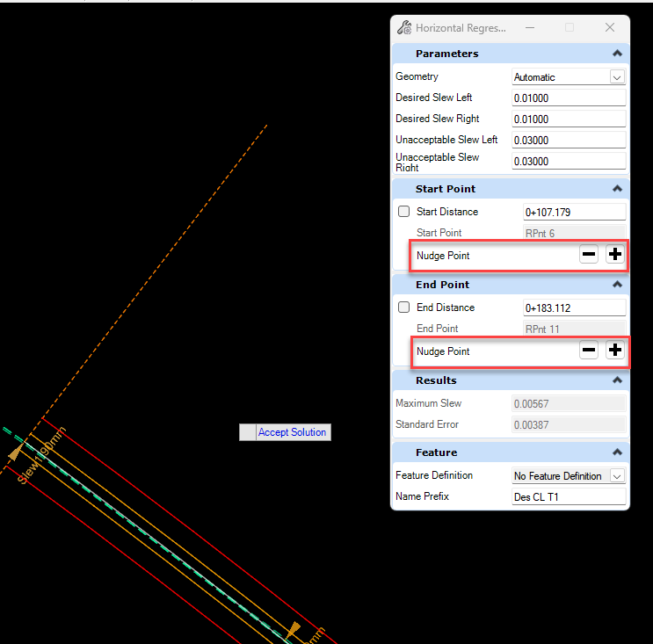653x644 pixels.
Task: Click the Unacceptable Slew Left field
Action: [569, 140]
